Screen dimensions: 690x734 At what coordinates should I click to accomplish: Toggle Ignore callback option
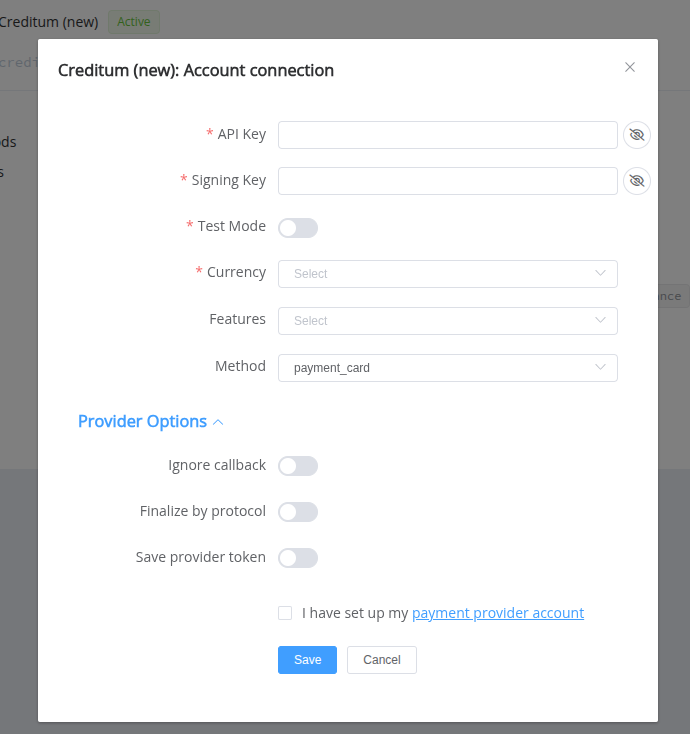pyautogui.click(x=298, y=466)
